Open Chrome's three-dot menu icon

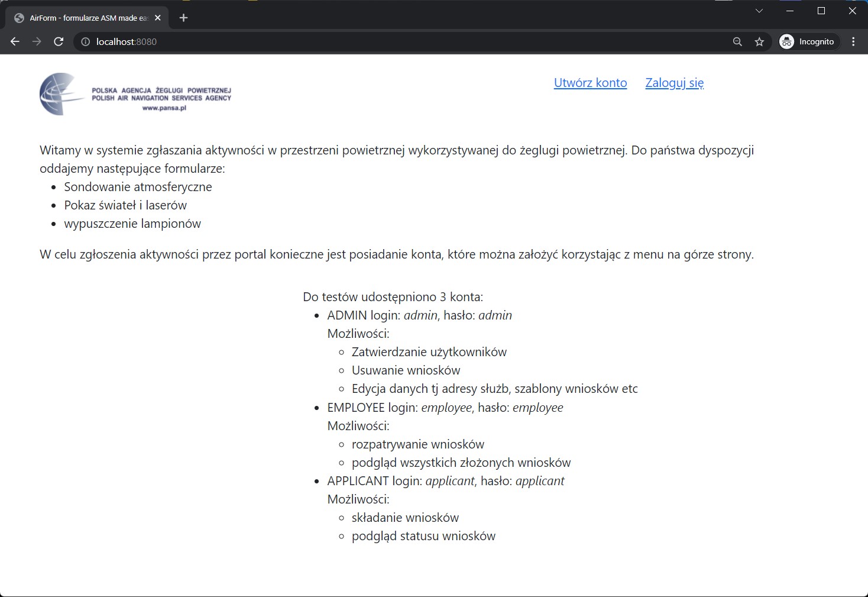(x=853, y=41)
